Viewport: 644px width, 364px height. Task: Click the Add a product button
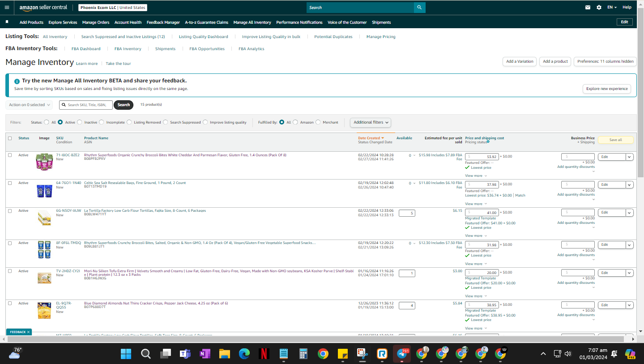(x=555, y=61)
